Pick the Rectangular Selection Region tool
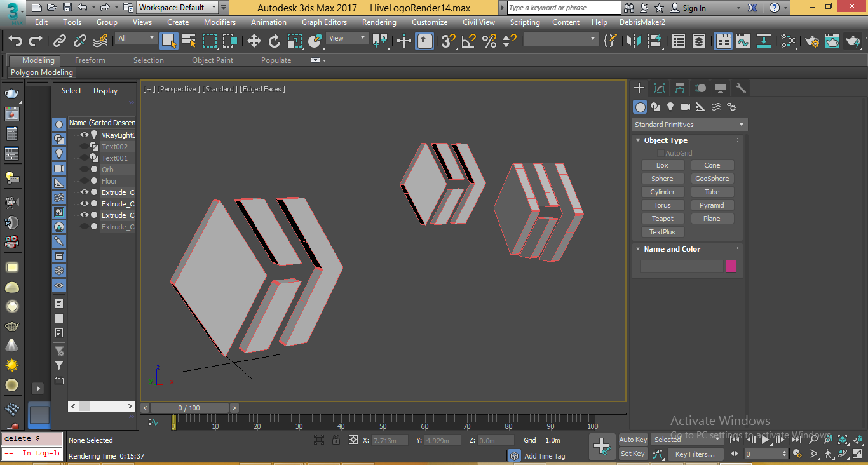This screenshot has height=465, width=868. pos(210,41)
